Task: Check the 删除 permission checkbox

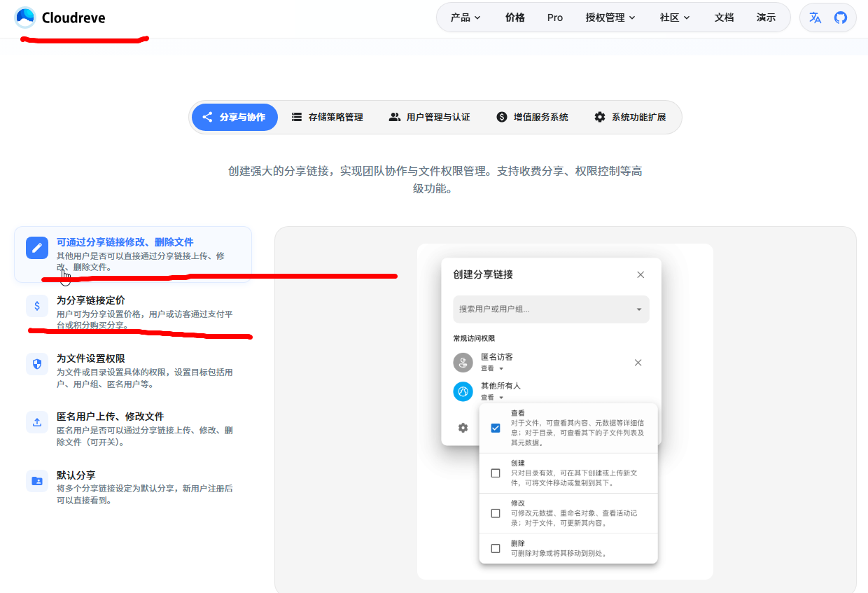Action: click(495, 548)
